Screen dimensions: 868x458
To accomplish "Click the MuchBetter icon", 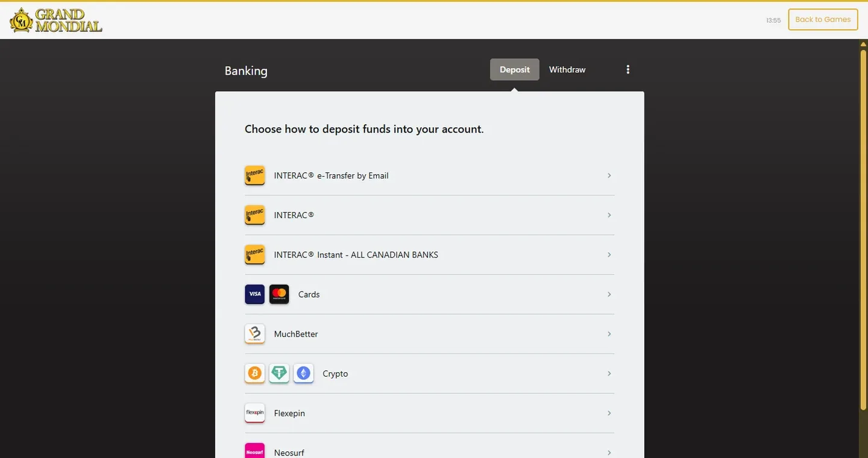I will [x=255, y=334].
